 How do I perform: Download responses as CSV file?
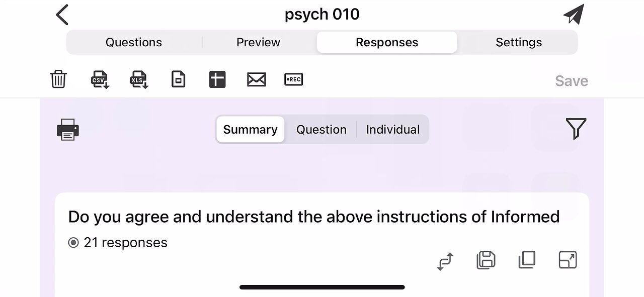(x=100, y=79)
